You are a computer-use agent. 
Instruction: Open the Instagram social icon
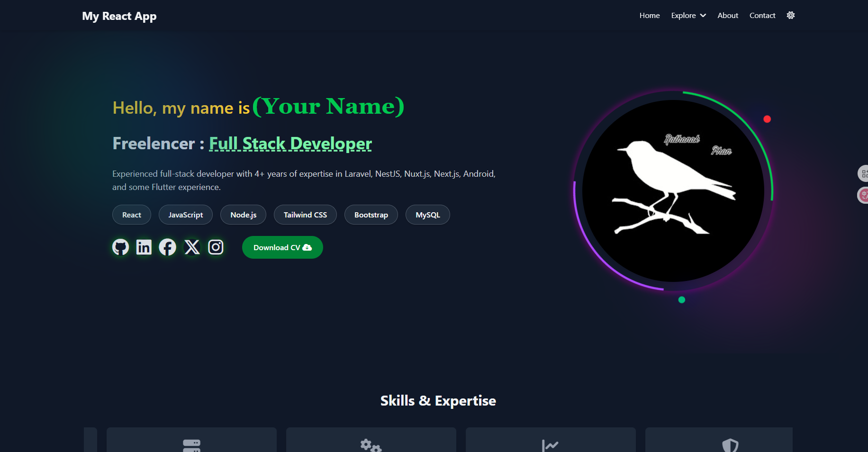point(216,247)
